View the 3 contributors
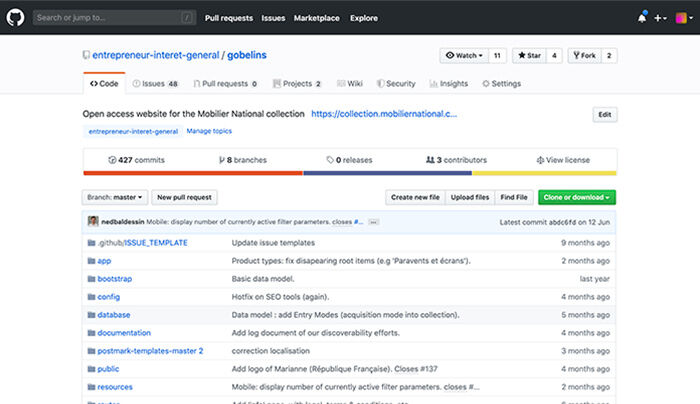The width and height of the screenshot is (700, 404). (x=456, y=160)
